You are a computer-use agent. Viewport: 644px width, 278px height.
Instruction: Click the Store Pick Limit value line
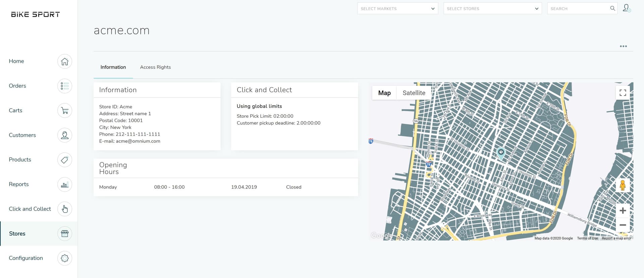point(265,116)
